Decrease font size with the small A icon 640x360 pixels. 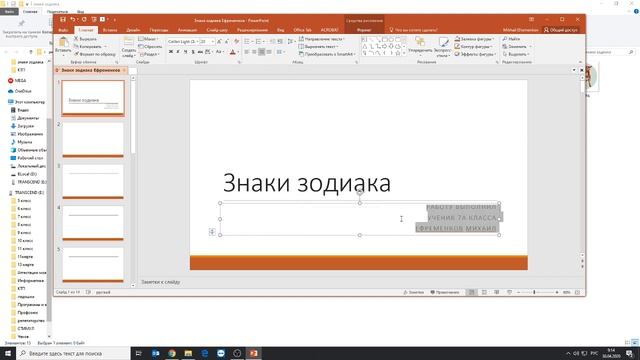(x=227, y=42)
